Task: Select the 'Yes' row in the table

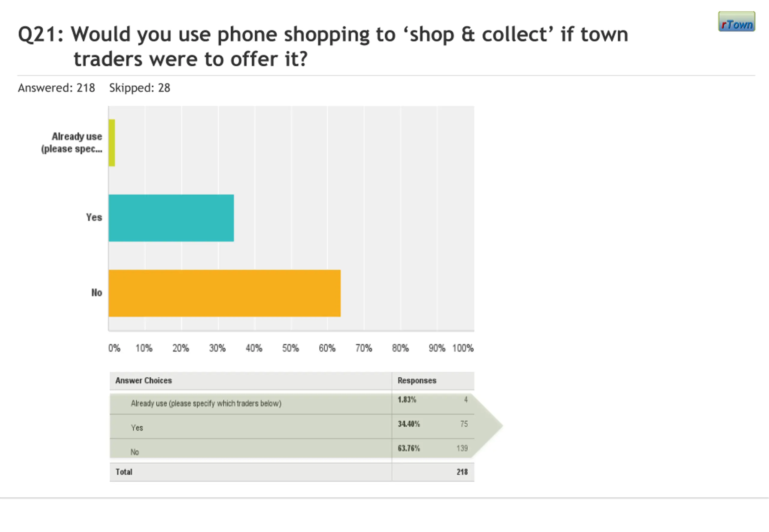Action: [137, 428]
